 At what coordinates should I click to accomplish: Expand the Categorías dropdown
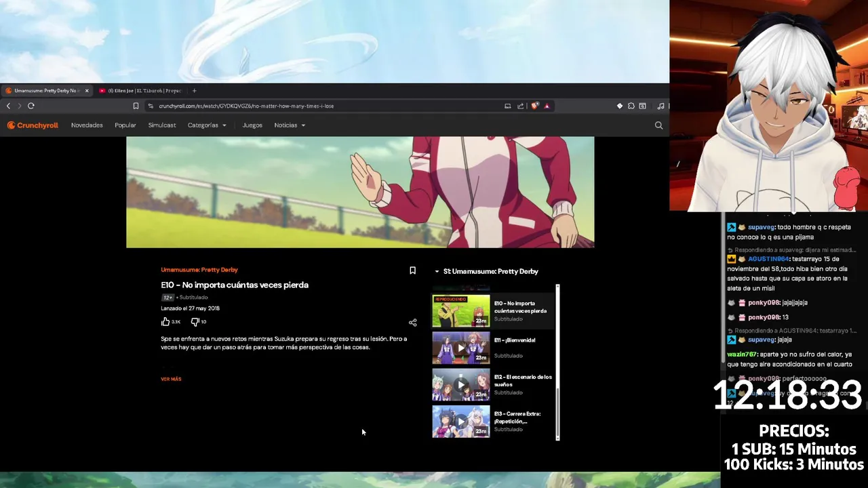(207, 125)
